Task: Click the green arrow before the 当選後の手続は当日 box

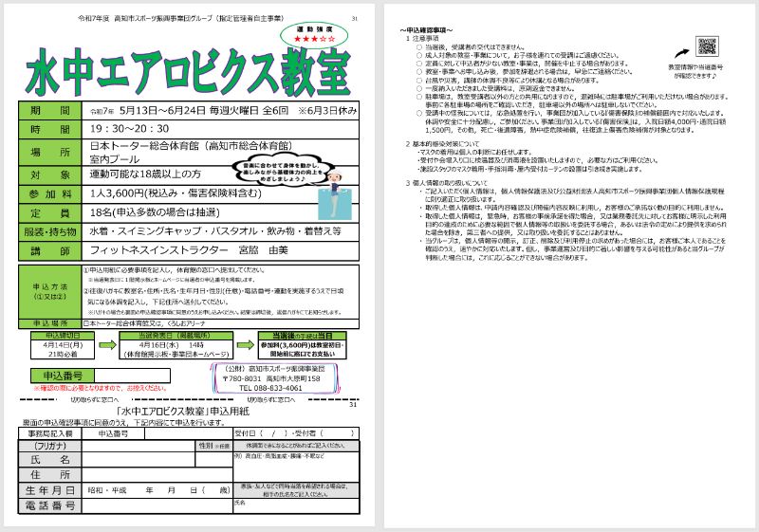Action: coord(246,345)
